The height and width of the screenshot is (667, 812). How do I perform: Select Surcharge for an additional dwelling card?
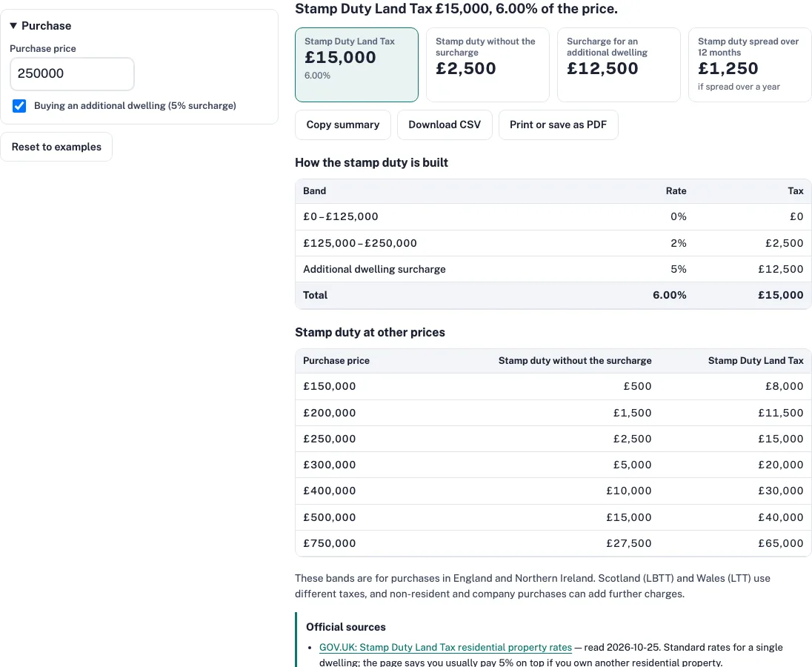(x=619, y=64)
